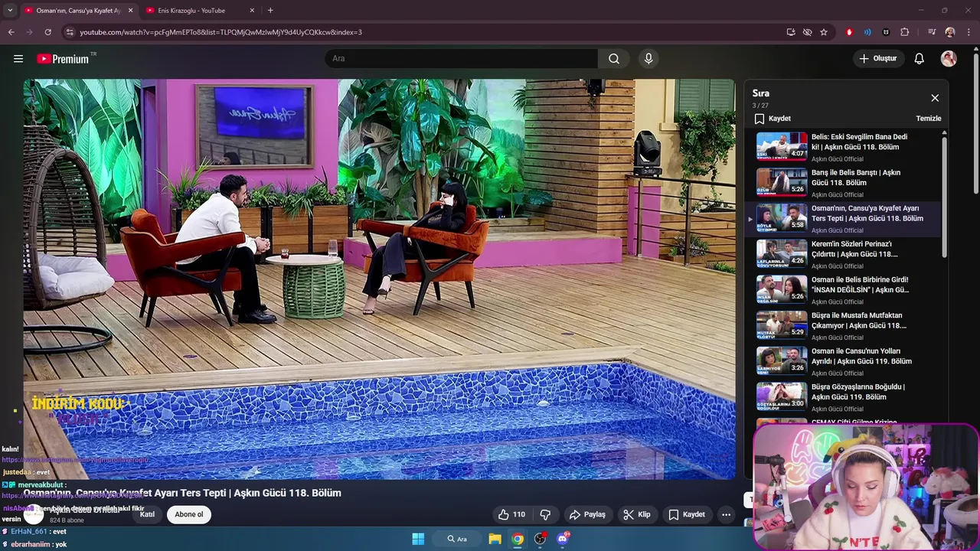Reload the page
The image size is (980, 551).
[47, 32]
